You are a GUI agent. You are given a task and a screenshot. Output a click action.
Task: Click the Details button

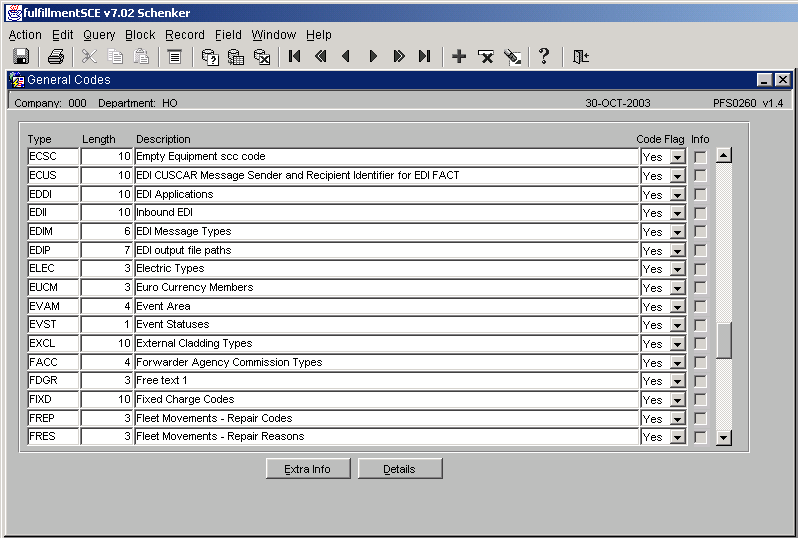tap(400, 469)
